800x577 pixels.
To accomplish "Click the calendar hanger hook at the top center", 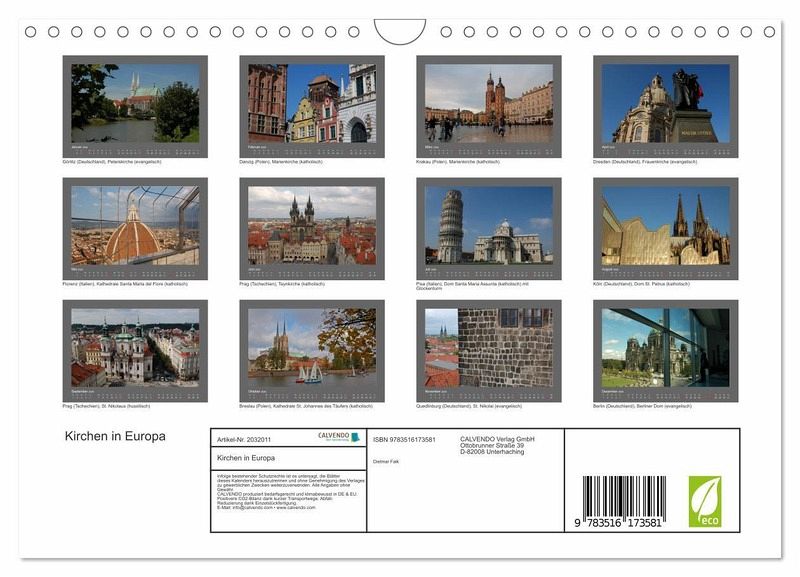I will coord(400,31).
